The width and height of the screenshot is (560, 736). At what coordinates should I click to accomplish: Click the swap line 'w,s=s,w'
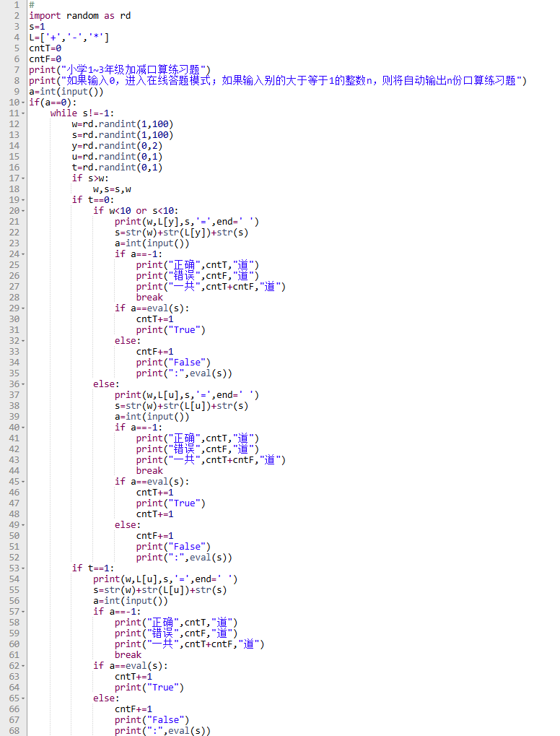[112, 189]
